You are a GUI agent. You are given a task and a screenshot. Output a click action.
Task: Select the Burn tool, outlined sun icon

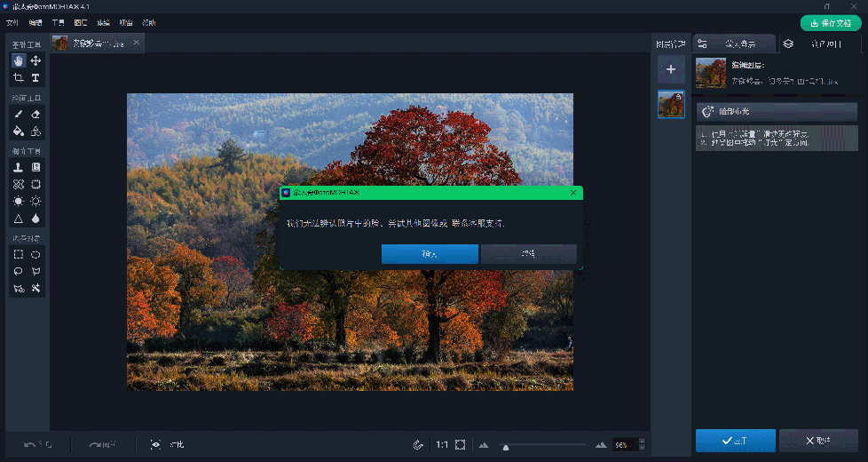[36, 201]
